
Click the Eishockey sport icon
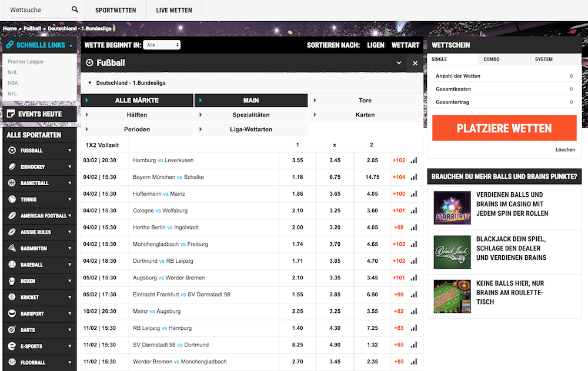tap(12, 167)
